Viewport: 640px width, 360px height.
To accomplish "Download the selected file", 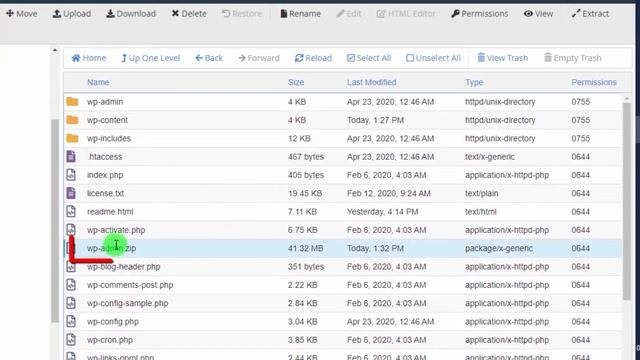I will (131, 14).
